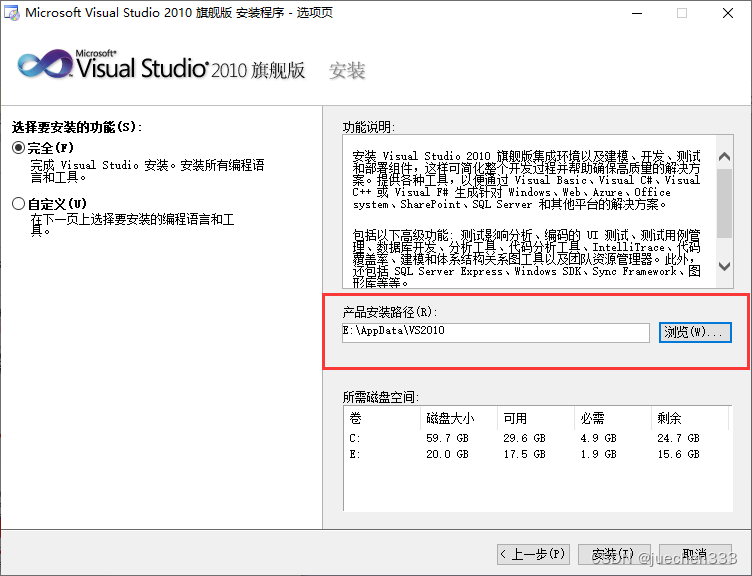Image resolution: width=752 pixels, height=576 pixels.
Task: Start setup with the 安装(I) button
Action: [x=614, y=554]
